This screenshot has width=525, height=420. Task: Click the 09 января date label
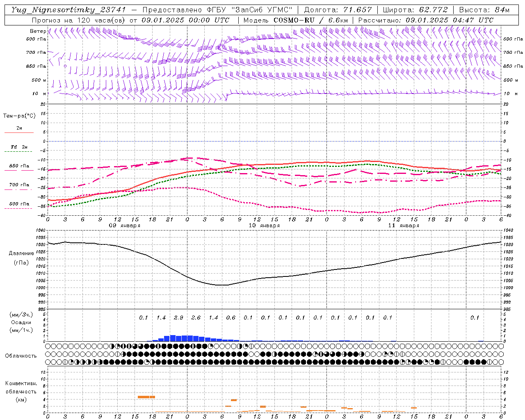coord(124,226)
